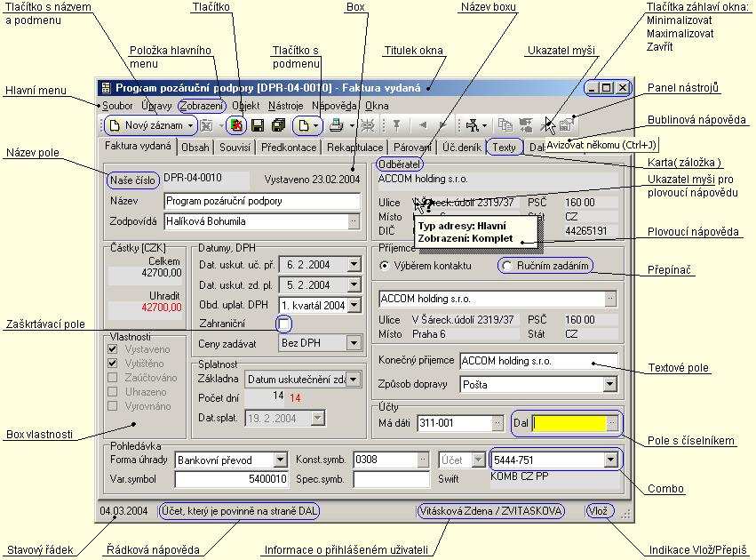
Task: Open the Objekt menu
Action: [x=245, y=106]
